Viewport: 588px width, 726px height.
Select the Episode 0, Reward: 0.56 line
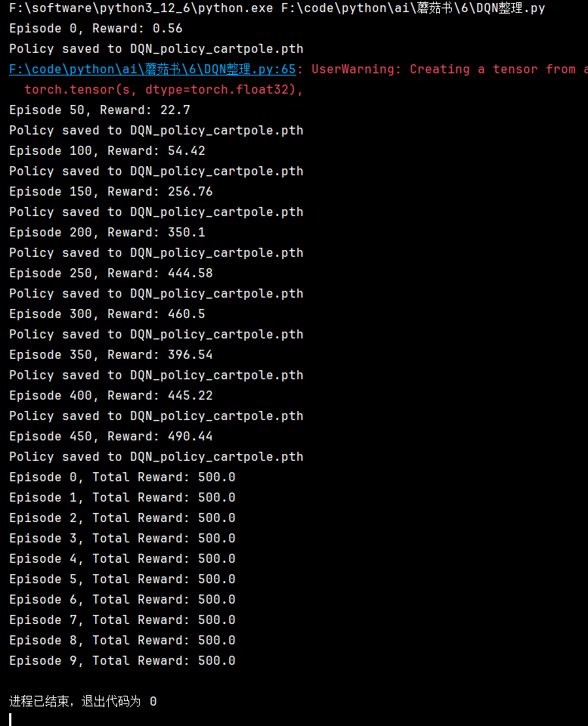click(x=96, y=29)
